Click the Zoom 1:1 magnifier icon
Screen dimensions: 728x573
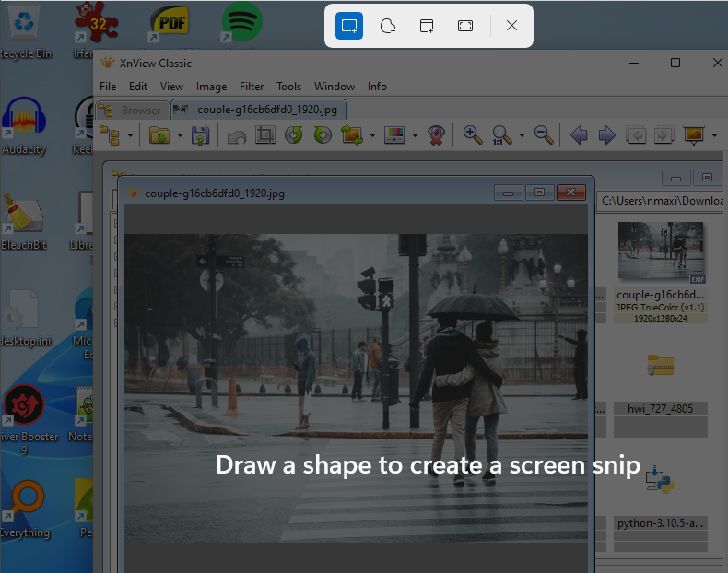[x=501, y=135]
